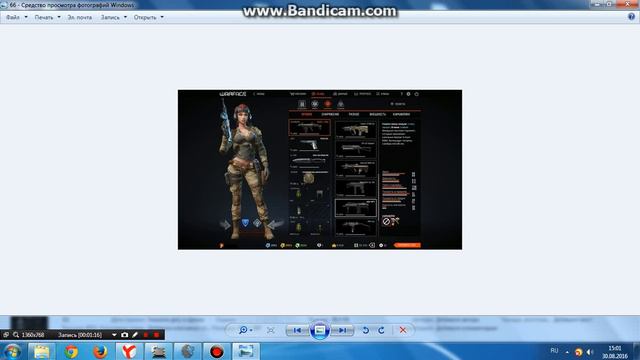Open the Photo Viewer help icon
The width and height of the screenshot is (640, 360).
tap(631, 17)
